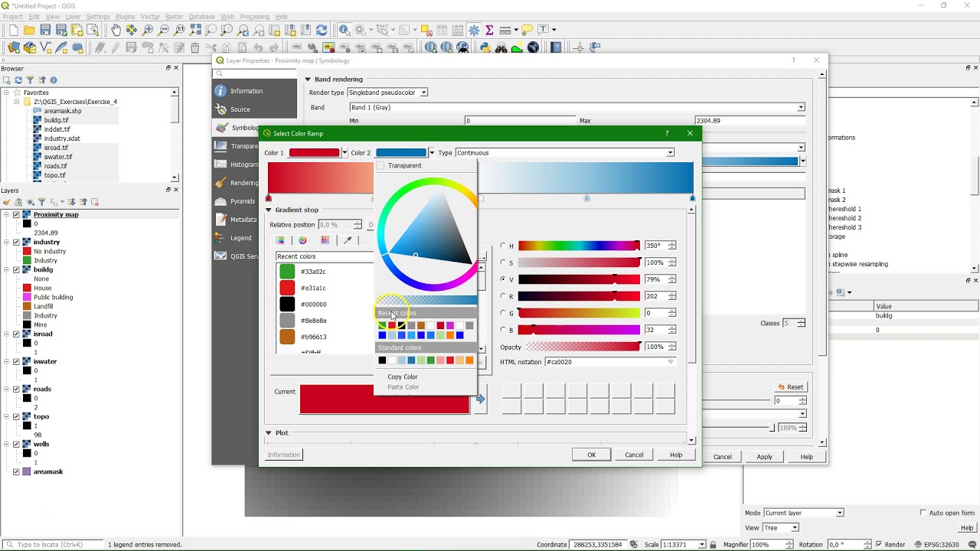This screenshot has width=980, height=551.
Task: Toggle visibility of areamask layer
Action: 16,471
